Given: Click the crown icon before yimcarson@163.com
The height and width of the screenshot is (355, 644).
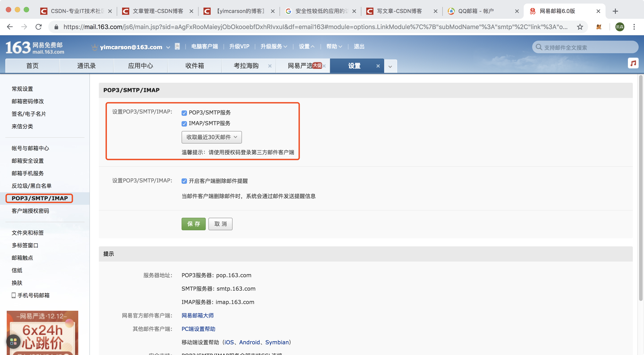Looking at the screenshot, I should click(x=95, y=47).
